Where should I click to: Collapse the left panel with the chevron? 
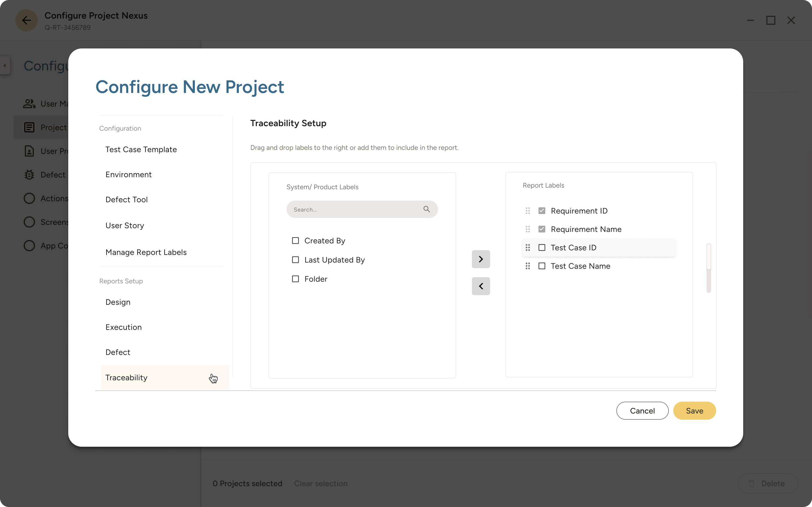pos(4,66)
